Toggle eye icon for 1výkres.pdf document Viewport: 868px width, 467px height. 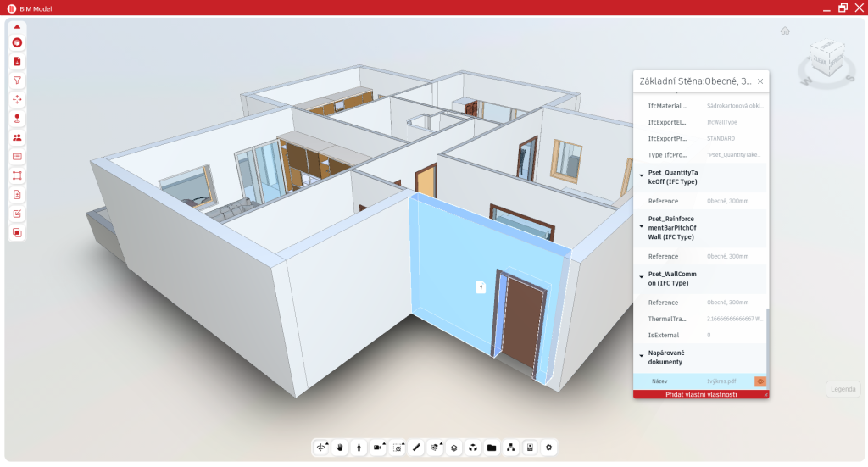click(x=759, y=381)
